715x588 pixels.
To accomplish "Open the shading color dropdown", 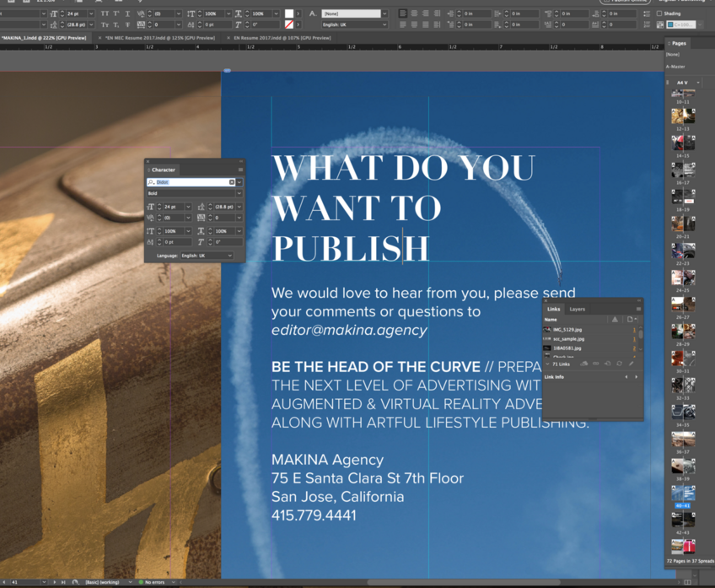I will click(700, 24).
